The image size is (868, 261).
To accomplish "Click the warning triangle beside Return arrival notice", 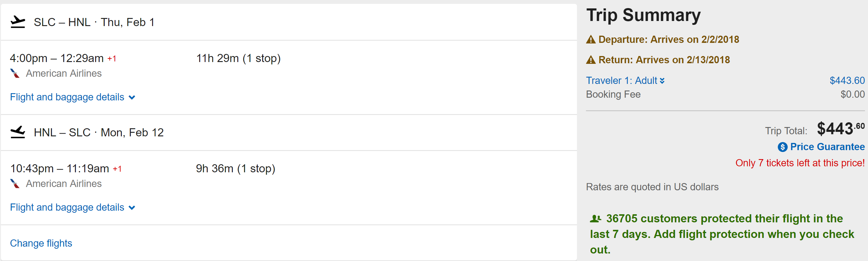I will pyautogui.click(x=591, y=60).
